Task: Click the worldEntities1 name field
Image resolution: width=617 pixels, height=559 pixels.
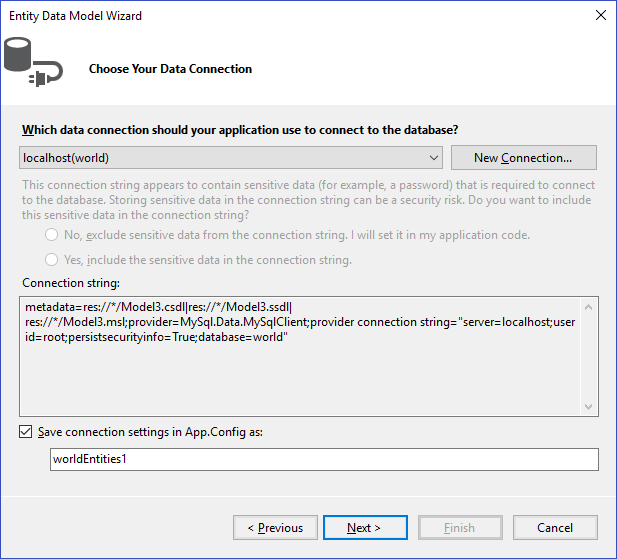Action: 323,459
